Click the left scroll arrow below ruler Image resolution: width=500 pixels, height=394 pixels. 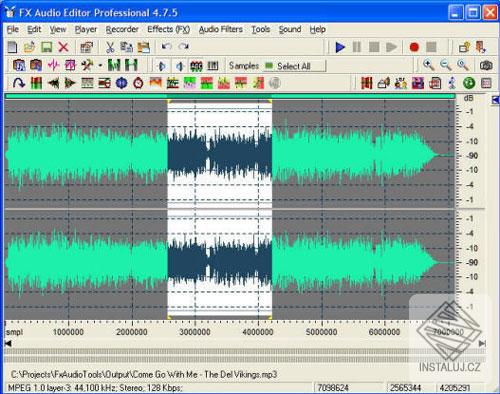point(8,343)
